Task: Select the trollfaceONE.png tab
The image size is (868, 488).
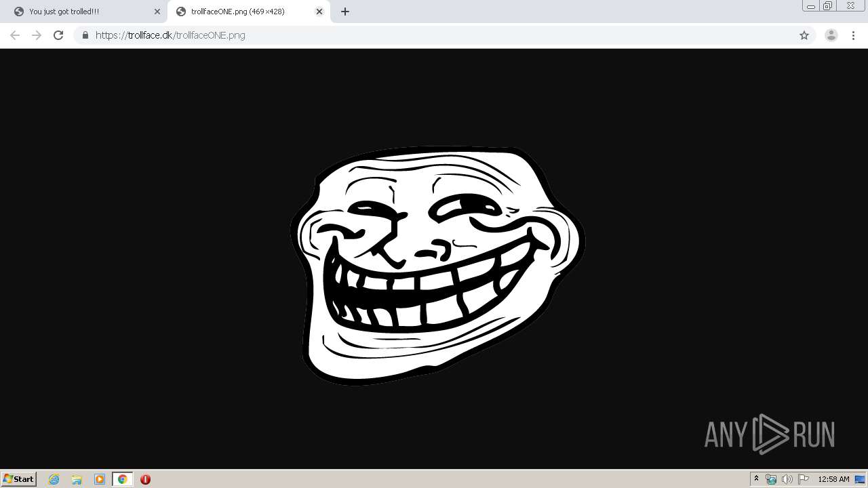Action: [249, 12]
